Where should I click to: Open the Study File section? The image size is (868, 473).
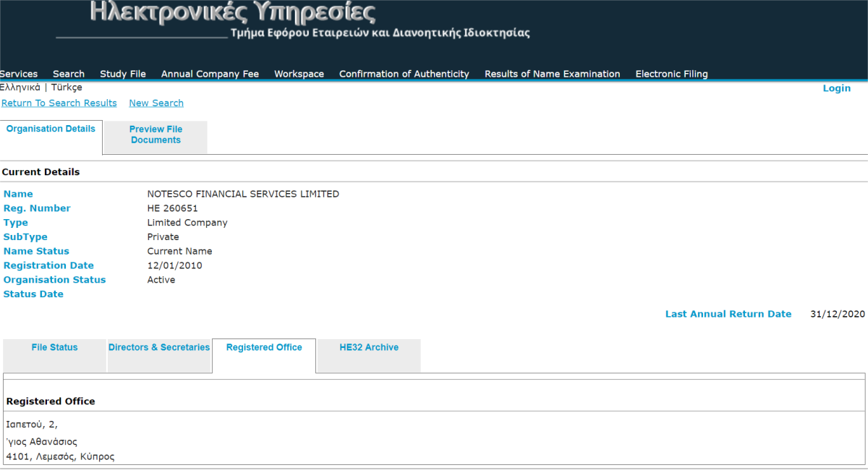(123, 74)
